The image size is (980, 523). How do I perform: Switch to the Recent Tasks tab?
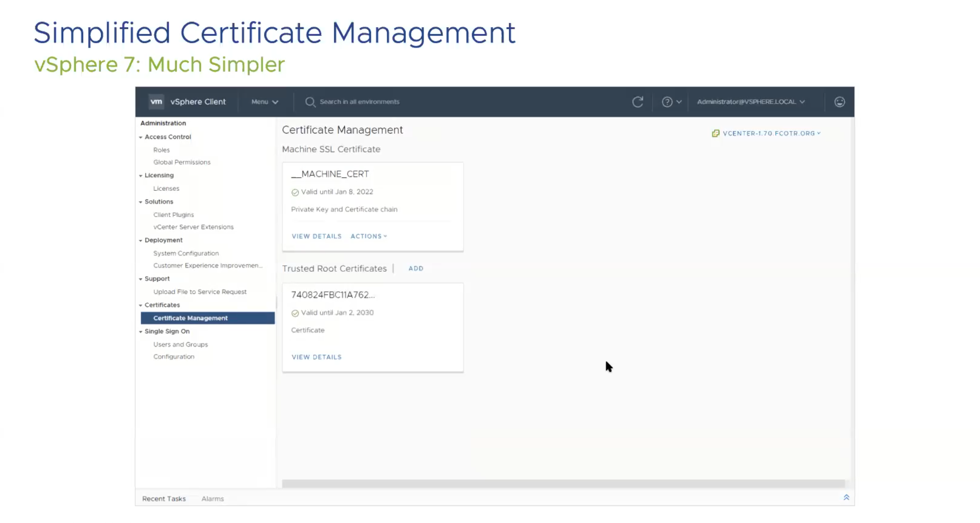(x=163, y=498)
